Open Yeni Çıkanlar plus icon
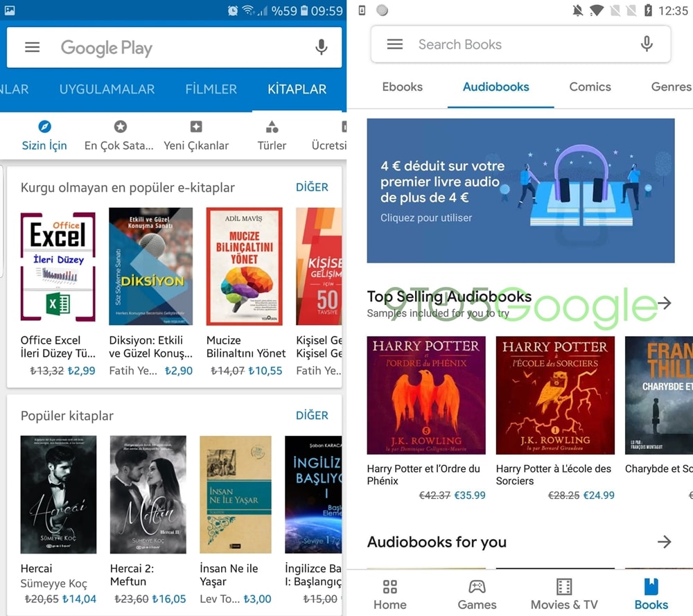 click(x=196, y=127)
